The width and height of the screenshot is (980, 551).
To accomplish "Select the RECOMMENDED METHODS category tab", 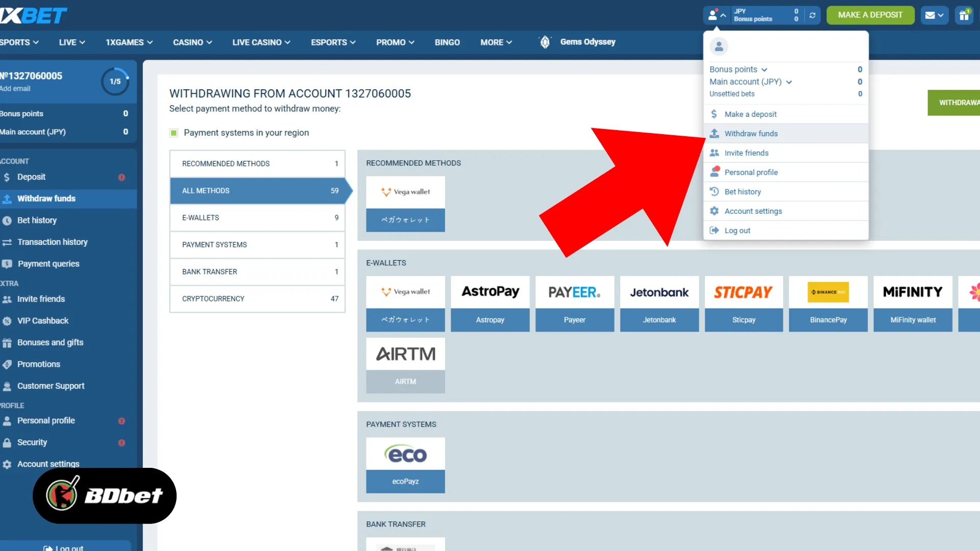I will click(258, 164).
